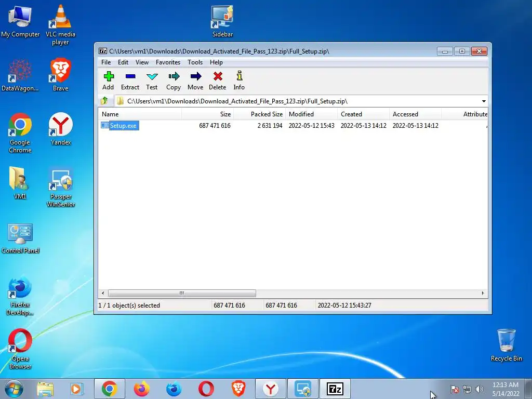Screen dimensions: 532x399
Task: Click packed size value 2 631 194
Action: [270, 126]
